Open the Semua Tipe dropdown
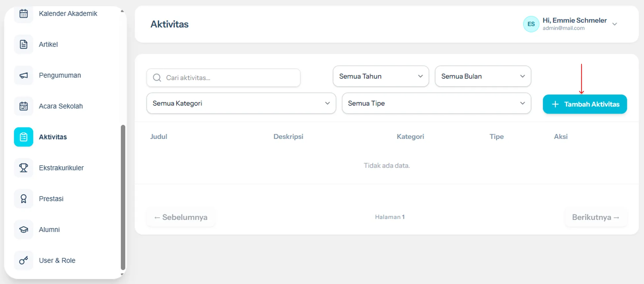Viewport: 644px width, 284px height. tap(436, 103)
